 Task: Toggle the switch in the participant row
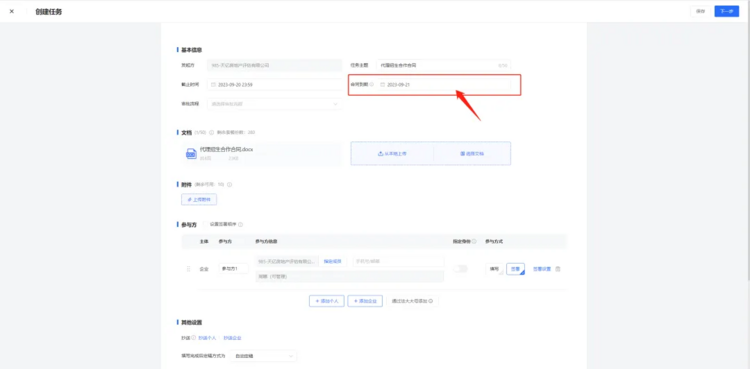460,269
